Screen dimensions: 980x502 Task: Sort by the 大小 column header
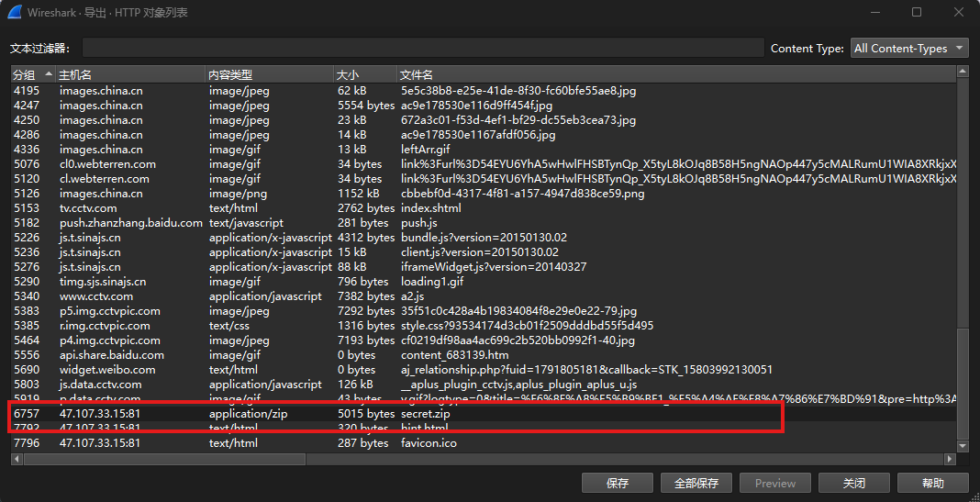tap(365, 75)
